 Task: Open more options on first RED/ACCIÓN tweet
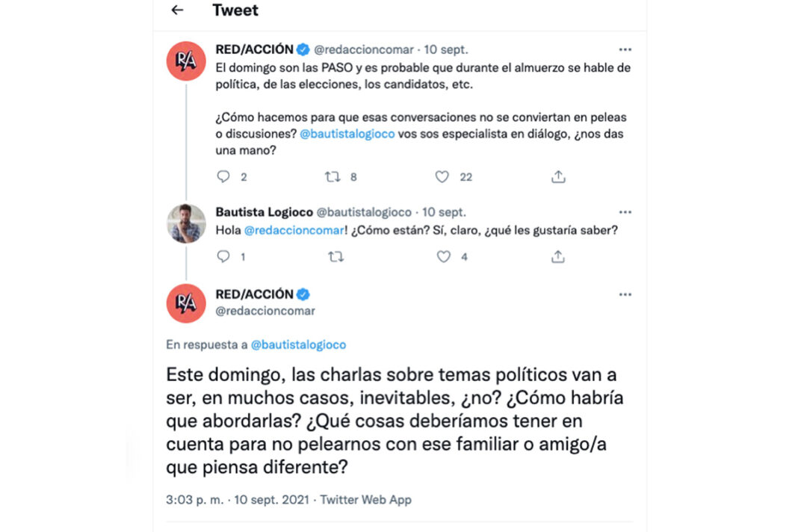(625, 50)
